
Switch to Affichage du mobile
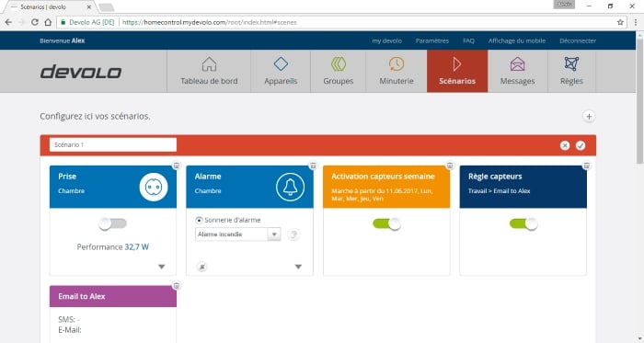pyautogui.click(x=517, y=40)
